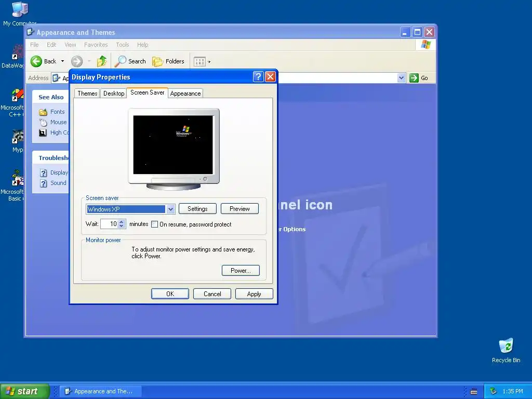Expand the Views button dropdown arrow
The width and height of the screenshot is (532, 399).
pos(209,62)
